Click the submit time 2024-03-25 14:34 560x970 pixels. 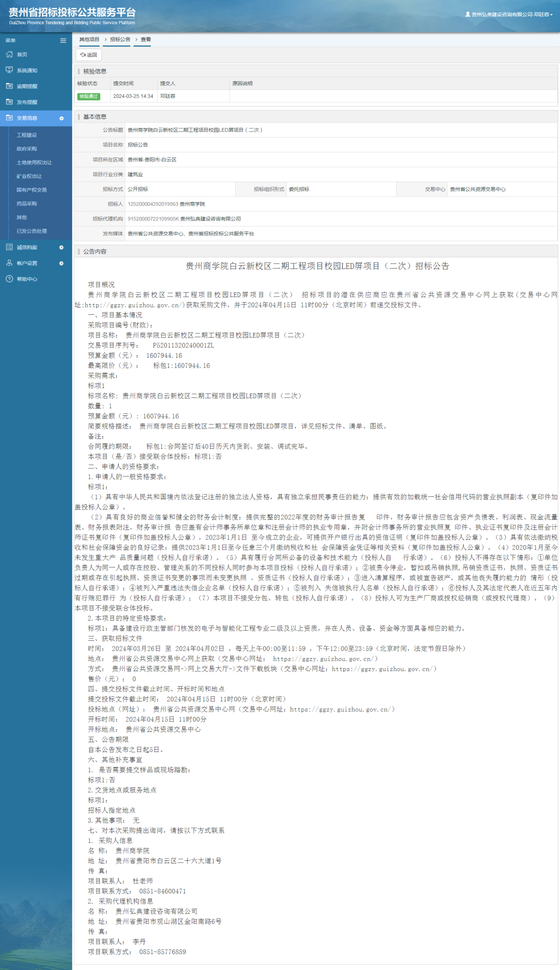[x=133, y=96]
